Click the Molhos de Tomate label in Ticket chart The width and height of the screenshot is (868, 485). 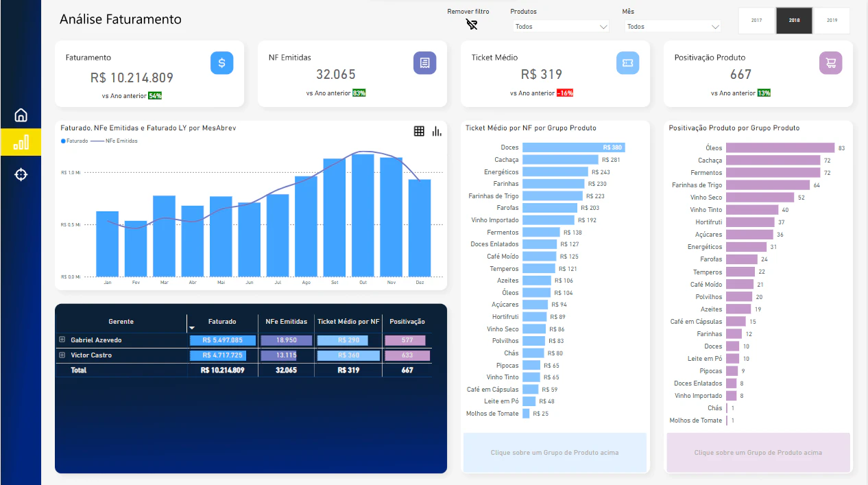pos(492,414)
